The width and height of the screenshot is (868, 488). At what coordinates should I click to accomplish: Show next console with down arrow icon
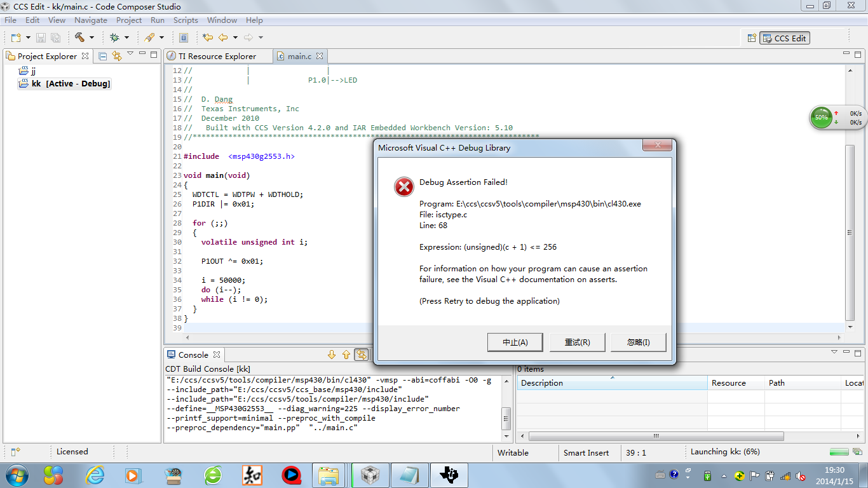(332, 355)
